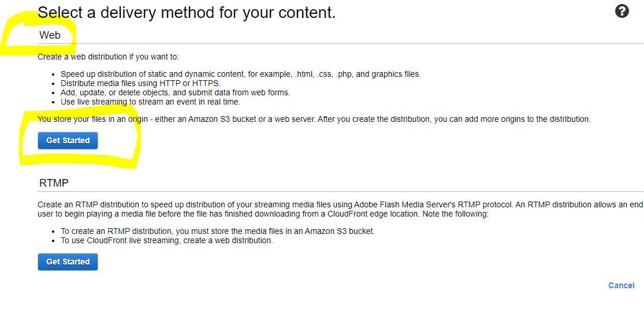Click the 'Speed up distribution of static' bullet

(241, 75)
